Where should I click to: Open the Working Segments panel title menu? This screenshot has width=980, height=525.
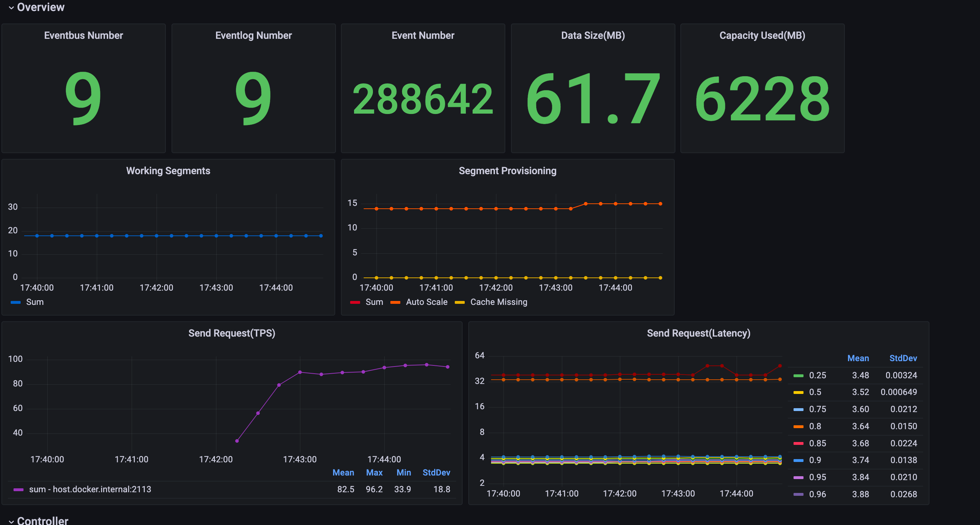point(168,171)
